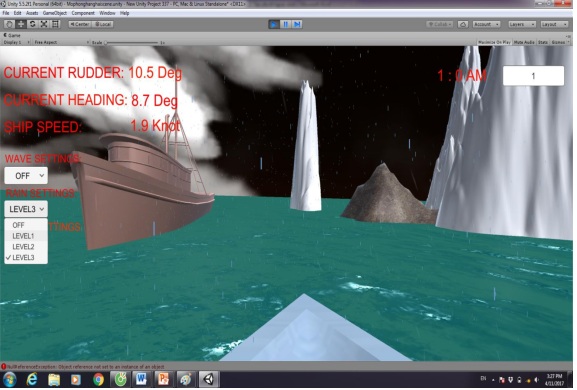
Task: Stop play mode with the Play button
Action: click(x=274, y=24)
